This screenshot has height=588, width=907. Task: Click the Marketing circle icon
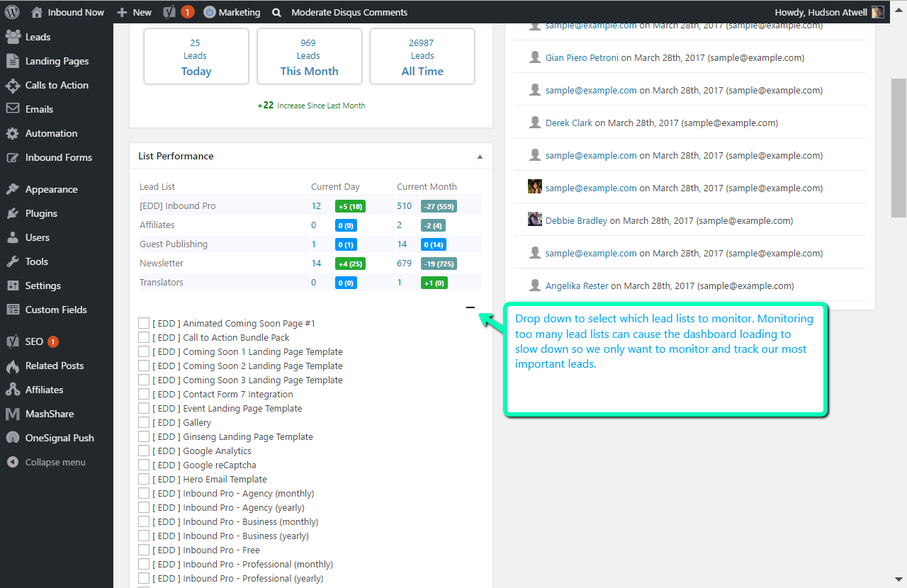click(x=209, y=12)
